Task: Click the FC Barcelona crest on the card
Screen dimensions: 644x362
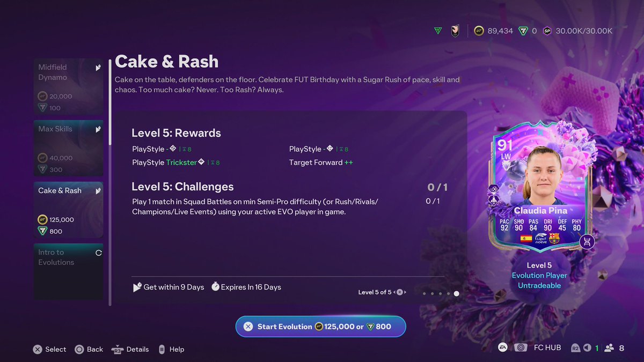Action: click(x=554, y=238)
